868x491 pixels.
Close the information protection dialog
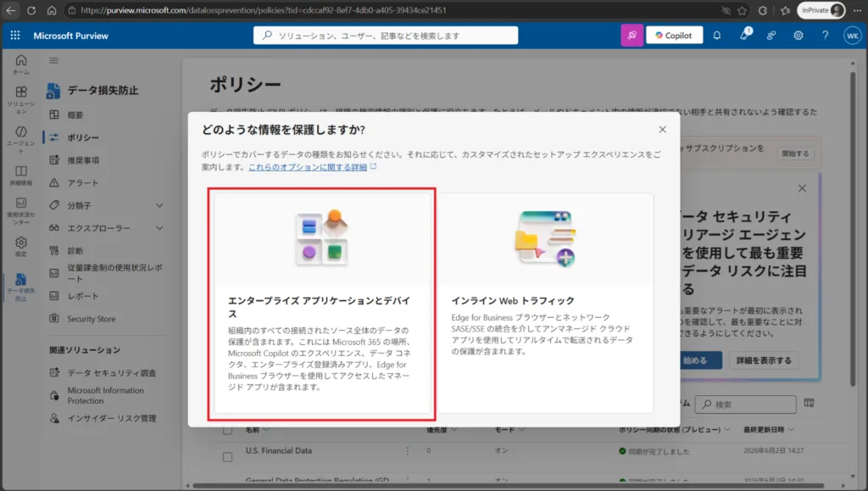click(662, 130)
